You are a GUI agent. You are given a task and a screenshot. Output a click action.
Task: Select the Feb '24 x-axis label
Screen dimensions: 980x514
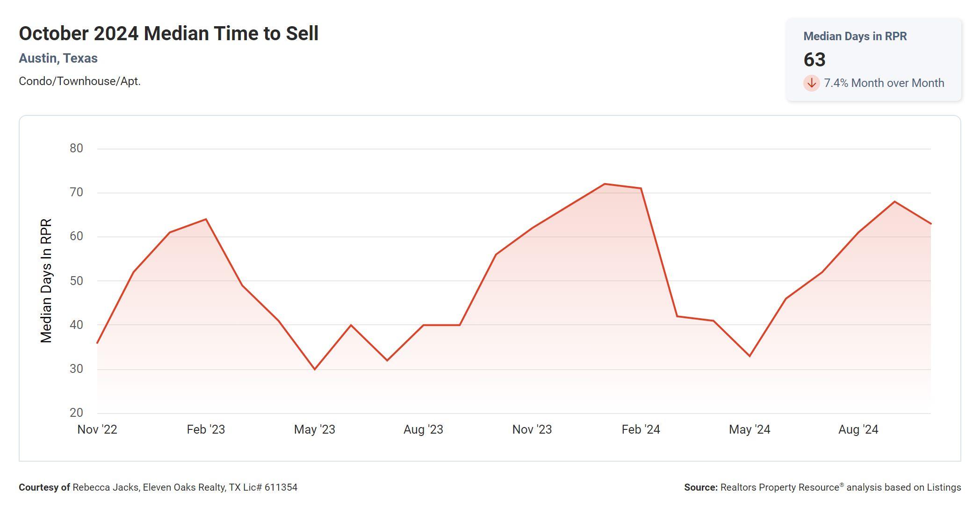tap(641, 429)
